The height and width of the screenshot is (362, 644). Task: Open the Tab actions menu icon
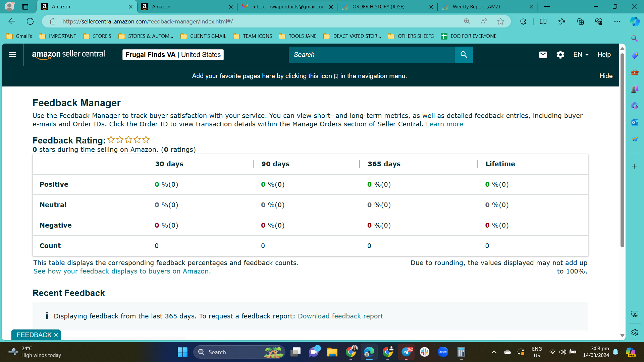coord(25,7)
